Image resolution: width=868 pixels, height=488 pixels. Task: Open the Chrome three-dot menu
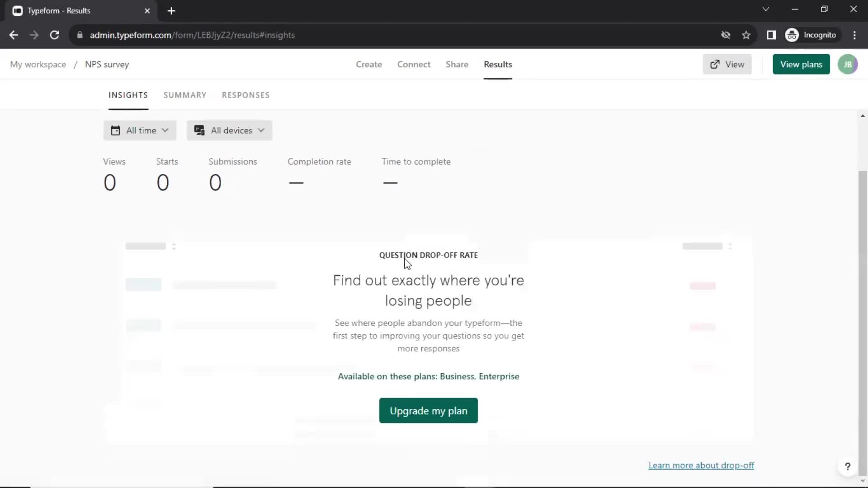point(854,35)
